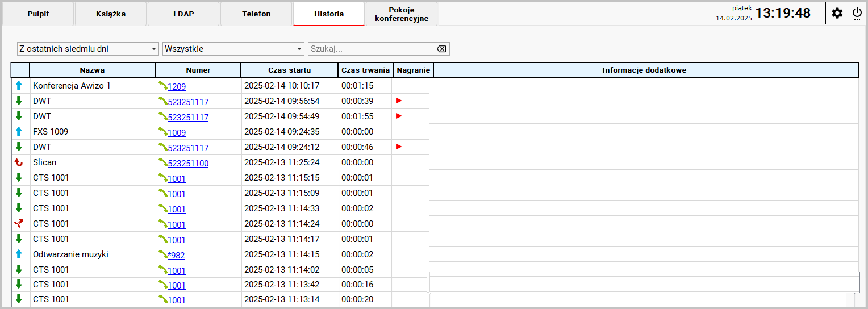The height and width of the screenshot is (309, 868).
Task: Select the Telefon tab
Action: 256,14
